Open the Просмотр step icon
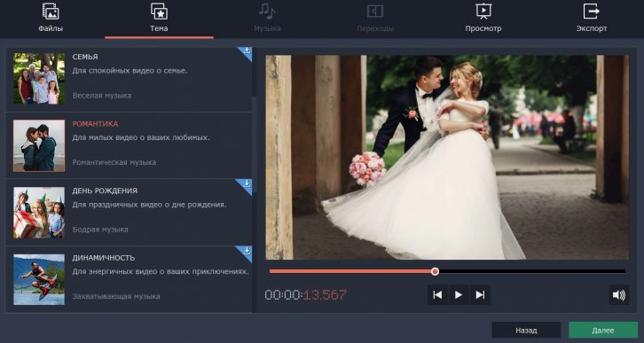 483,11
